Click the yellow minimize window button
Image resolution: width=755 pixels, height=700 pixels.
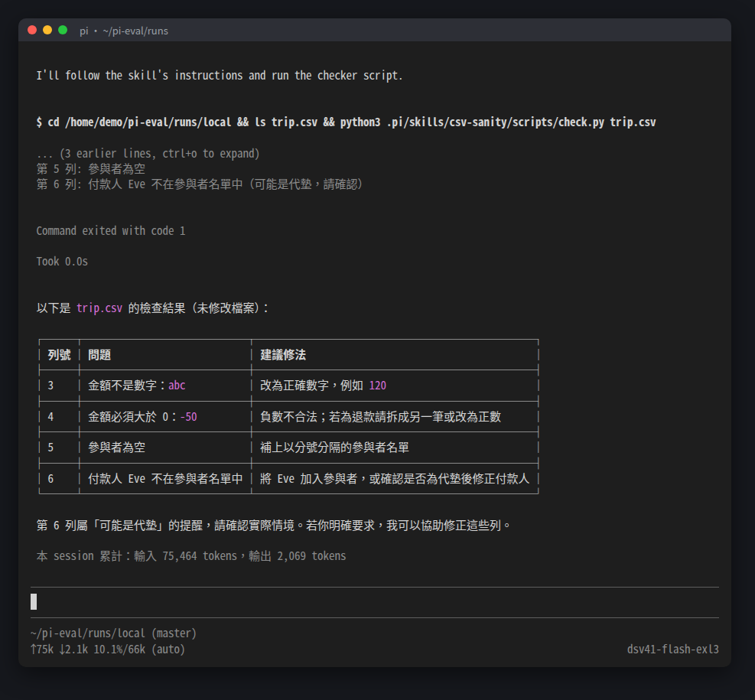point(47,31)
